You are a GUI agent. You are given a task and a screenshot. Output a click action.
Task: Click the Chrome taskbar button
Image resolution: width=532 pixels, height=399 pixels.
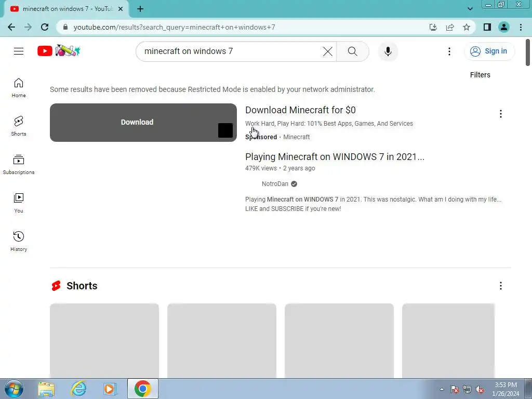coord(143,389)
